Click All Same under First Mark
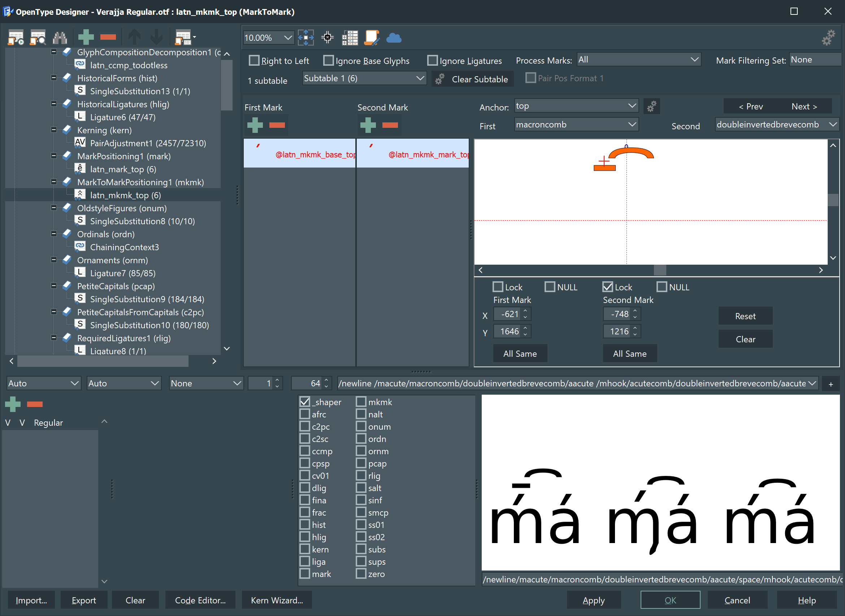Viewport: 845px width, 616px height. click(x=520, y=353)
